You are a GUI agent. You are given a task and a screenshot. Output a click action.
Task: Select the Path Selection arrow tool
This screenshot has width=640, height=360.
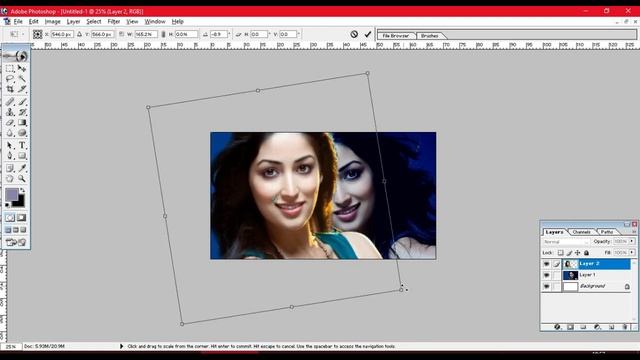pos(10,145)
